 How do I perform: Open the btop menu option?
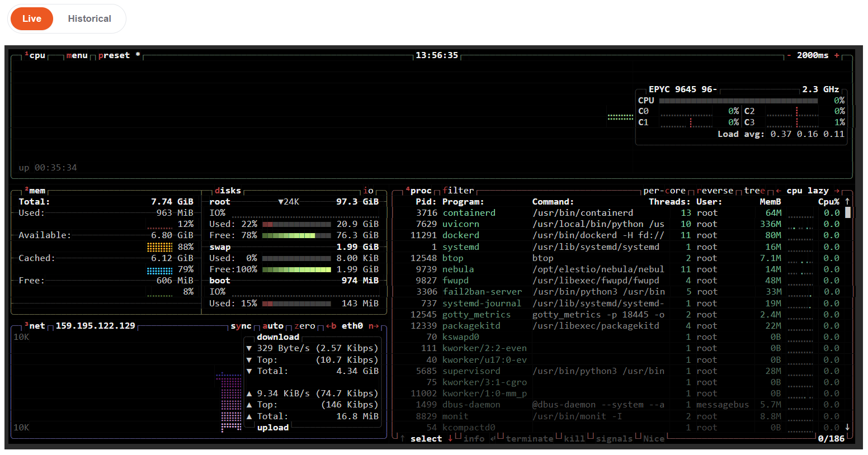pyautogui.click(x=77, y=55)
